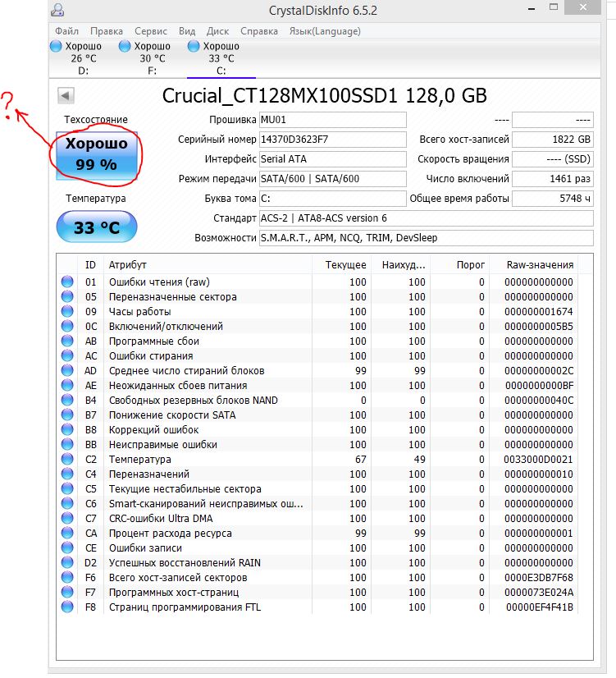Click the Raw-значения column header
The width and height of the screenshot is (616, 678).
click(534, 264)
